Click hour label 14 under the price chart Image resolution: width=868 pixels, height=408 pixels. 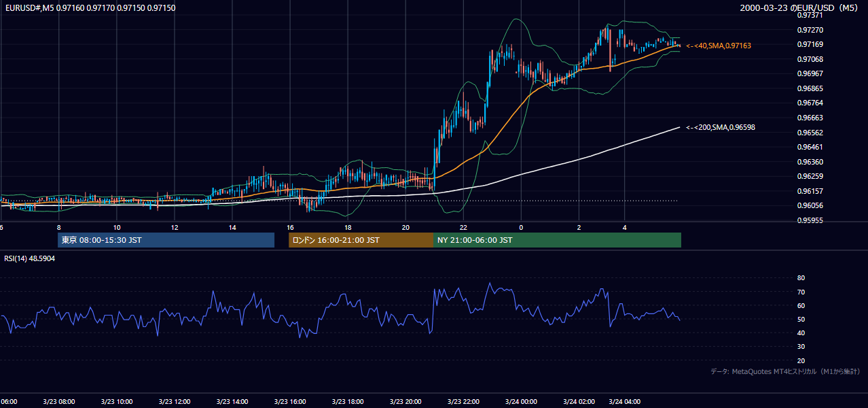coord(232,227)
